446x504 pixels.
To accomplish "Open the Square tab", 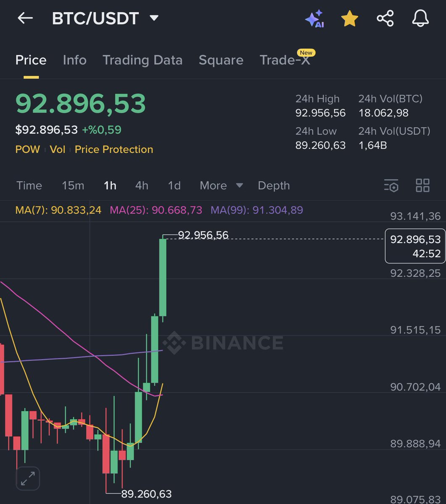I will point(221,60).
